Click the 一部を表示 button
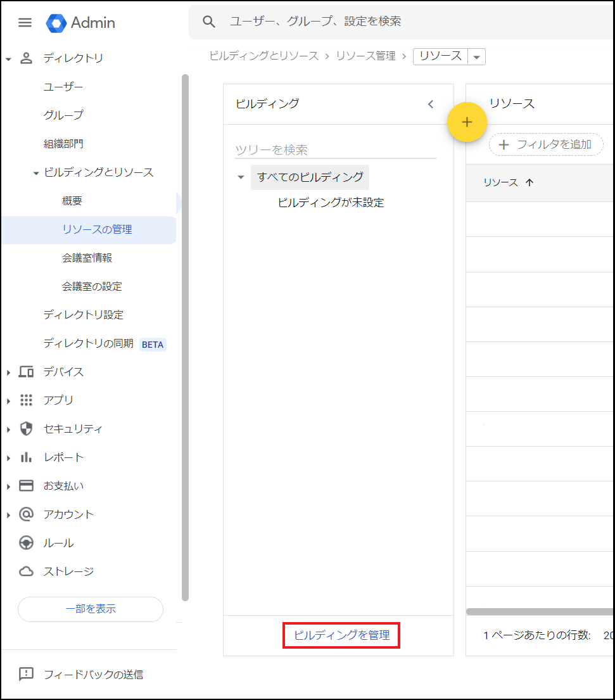This screenshot has width=615, height=700. click(x=91, y=609)
